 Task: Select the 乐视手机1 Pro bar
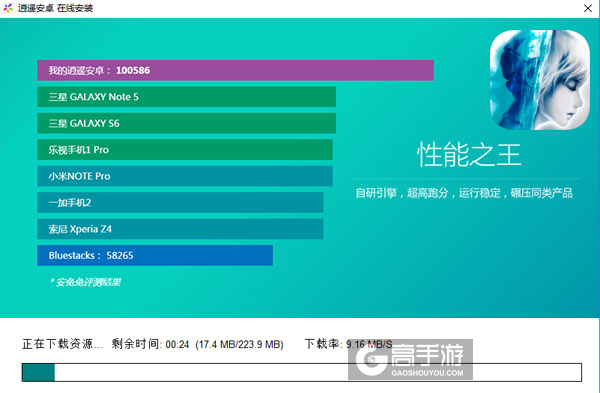[x=185, y=150]
